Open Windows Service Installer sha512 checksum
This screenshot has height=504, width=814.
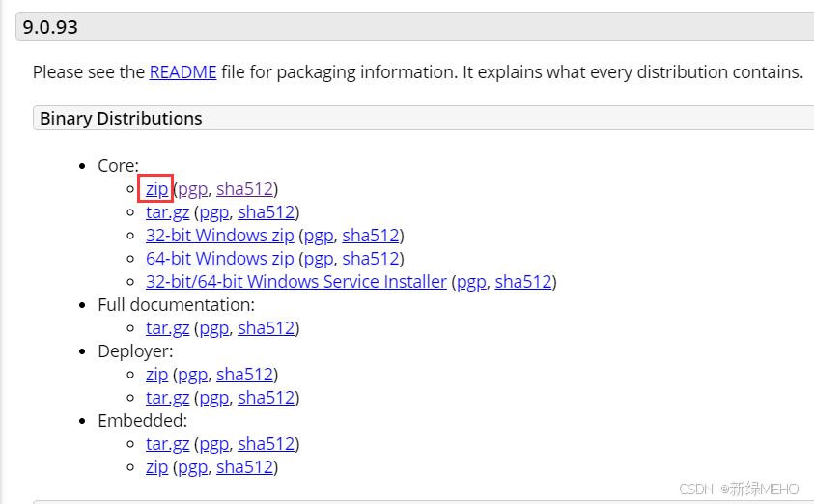(523, 282)
